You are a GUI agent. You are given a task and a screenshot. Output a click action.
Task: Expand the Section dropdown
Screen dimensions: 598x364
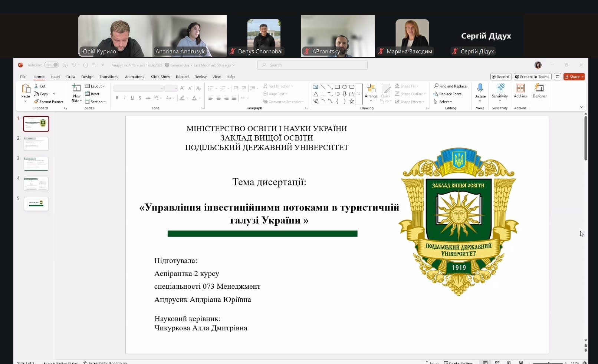click(95, 102)
